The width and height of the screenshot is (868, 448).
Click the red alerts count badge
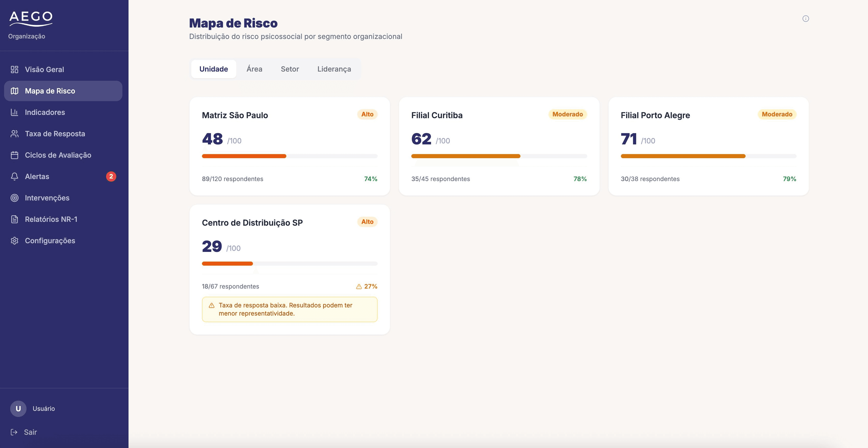pos(111,176)
